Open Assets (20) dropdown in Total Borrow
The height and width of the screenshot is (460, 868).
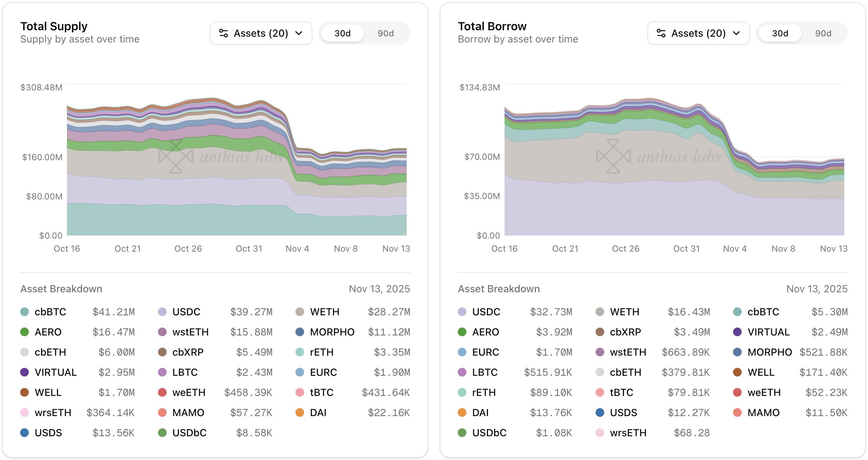tap(698, 33)
